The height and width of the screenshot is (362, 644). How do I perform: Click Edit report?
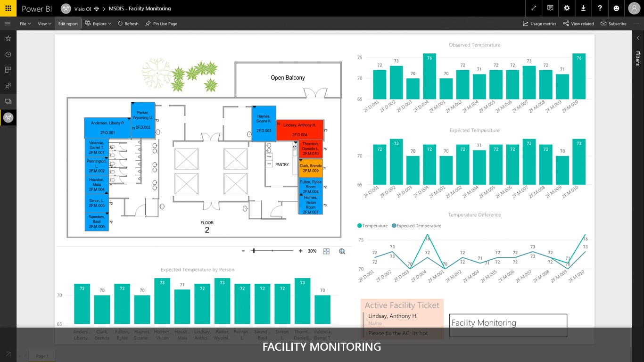[x=68, y=24]
